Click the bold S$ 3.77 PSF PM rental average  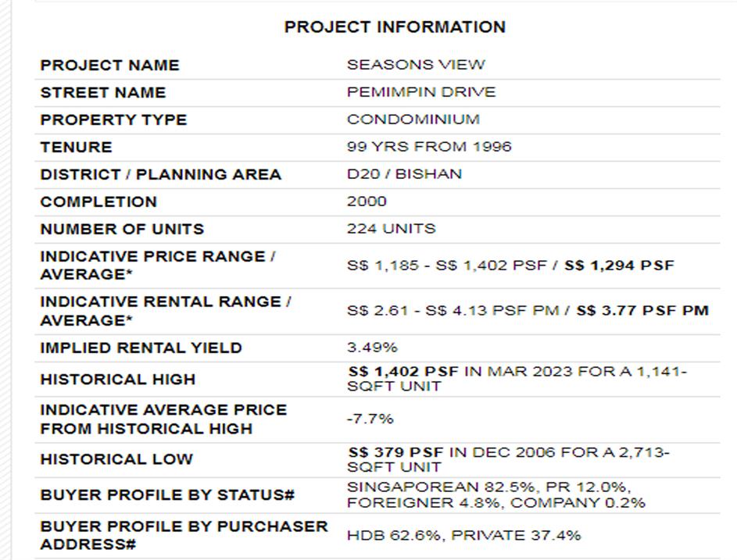[x=642, y=311]
